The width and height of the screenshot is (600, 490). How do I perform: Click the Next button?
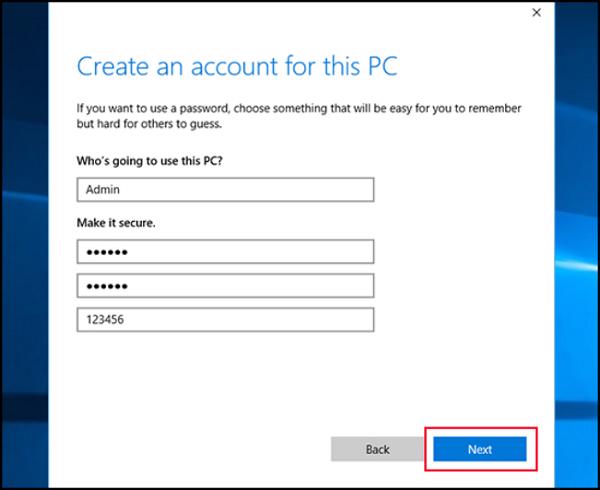[479, 449]
